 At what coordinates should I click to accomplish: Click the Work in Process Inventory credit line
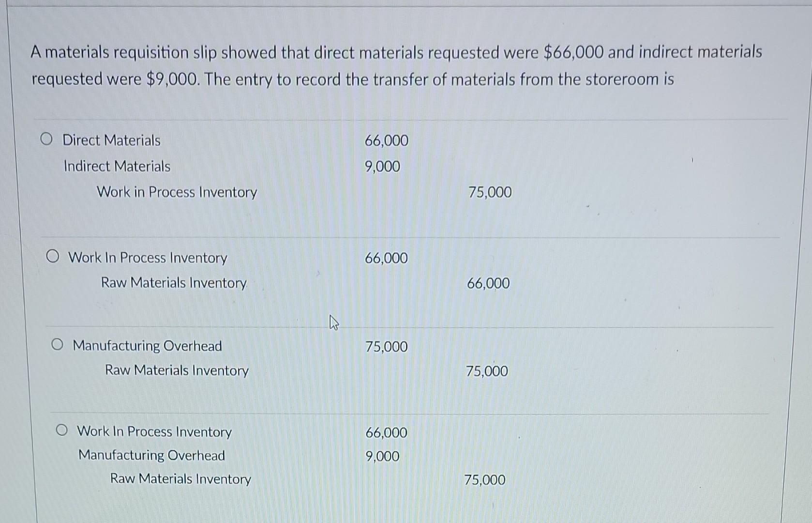[x=176, y=192]
